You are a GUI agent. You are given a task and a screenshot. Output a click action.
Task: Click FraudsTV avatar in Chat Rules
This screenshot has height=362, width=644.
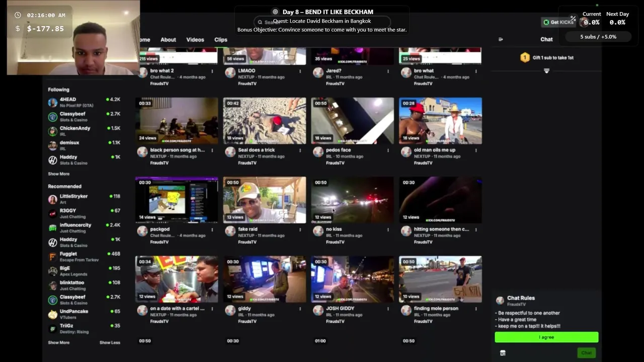(x=500, y=300)
